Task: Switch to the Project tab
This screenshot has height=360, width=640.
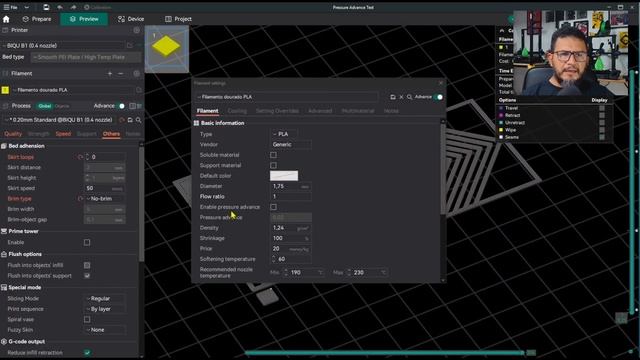Action: click(x=178, y=19)
